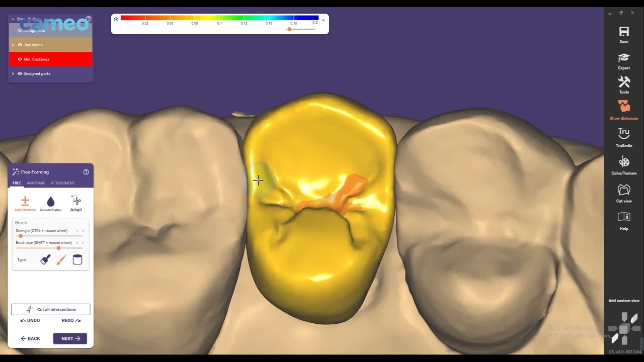Screen dimensions: 644x362
Task: Expand the Designed parts group
Action: point(13,73)
